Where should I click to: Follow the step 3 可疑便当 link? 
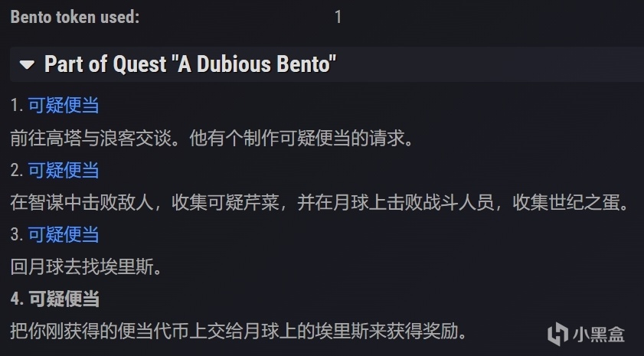click(64, 234)
